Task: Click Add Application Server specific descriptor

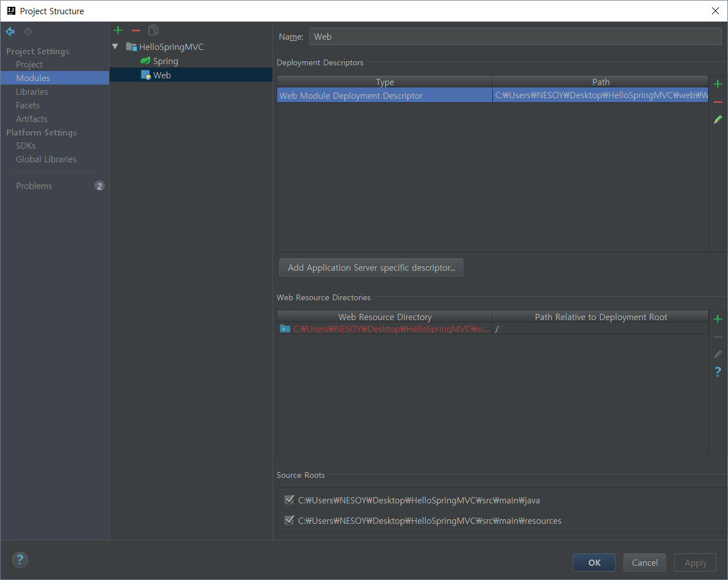Action: 371,268
